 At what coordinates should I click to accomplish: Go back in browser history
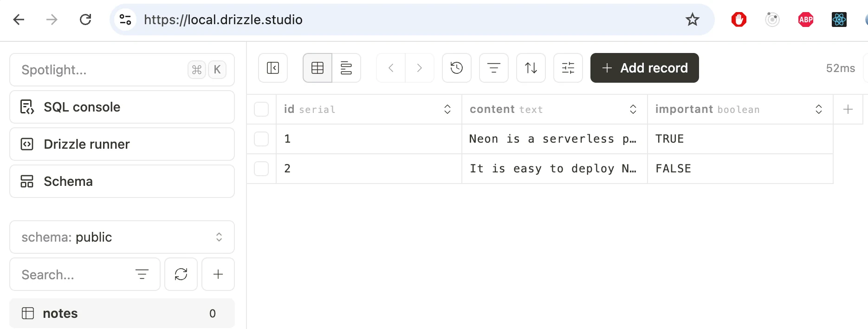coord(19,20)
